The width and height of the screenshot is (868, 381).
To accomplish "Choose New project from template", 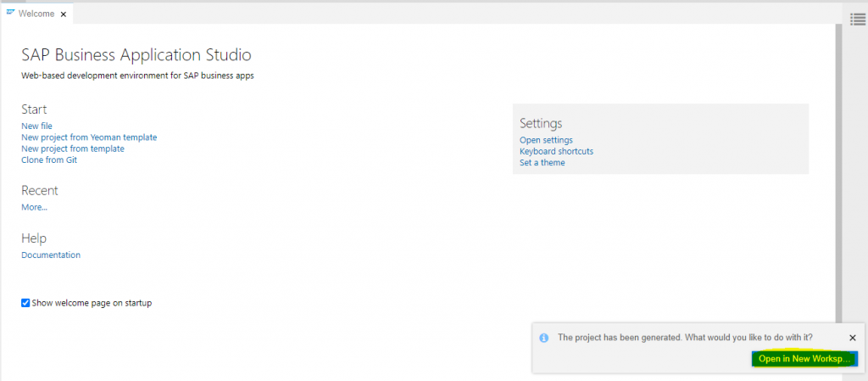I will 73,148.
